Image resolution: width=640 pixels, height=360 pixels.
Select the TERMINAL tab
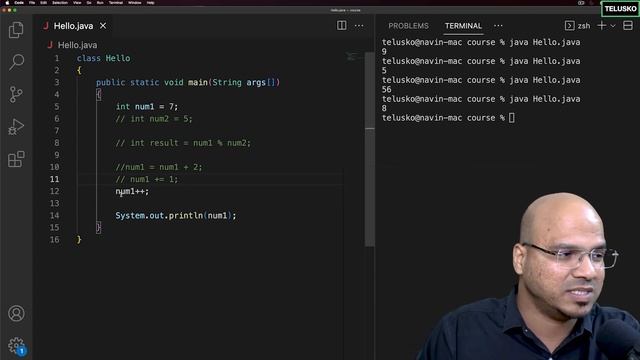click(x=463, y=26)
